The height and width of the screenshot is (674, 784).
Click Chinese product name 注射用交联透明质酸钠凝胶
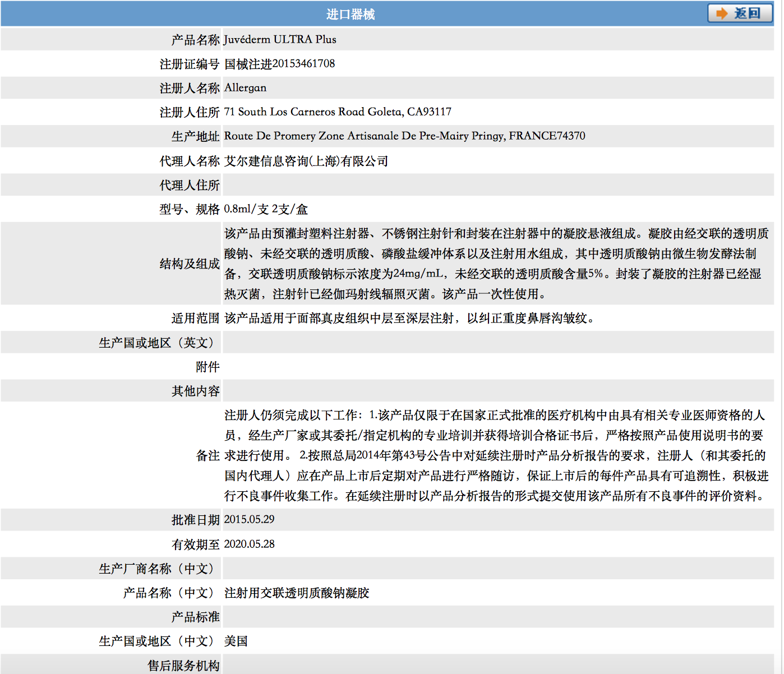coord(297,593)
